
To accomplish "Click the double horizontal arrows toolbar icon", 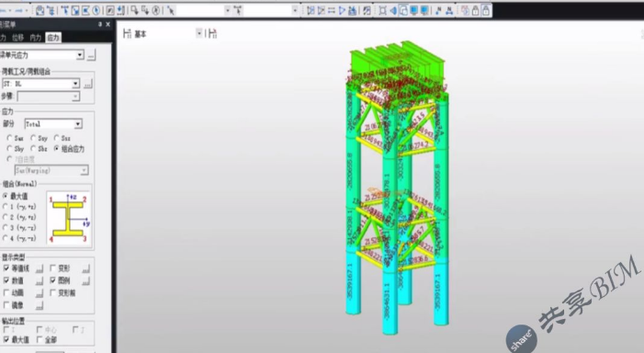I will click(332, 10).
